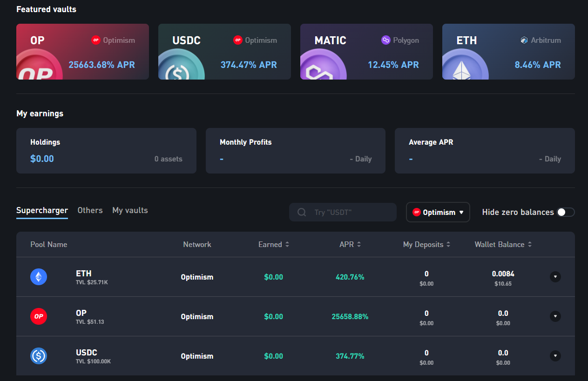Sort the table by Earned column

pyautogui.click(x=274, y=244)
